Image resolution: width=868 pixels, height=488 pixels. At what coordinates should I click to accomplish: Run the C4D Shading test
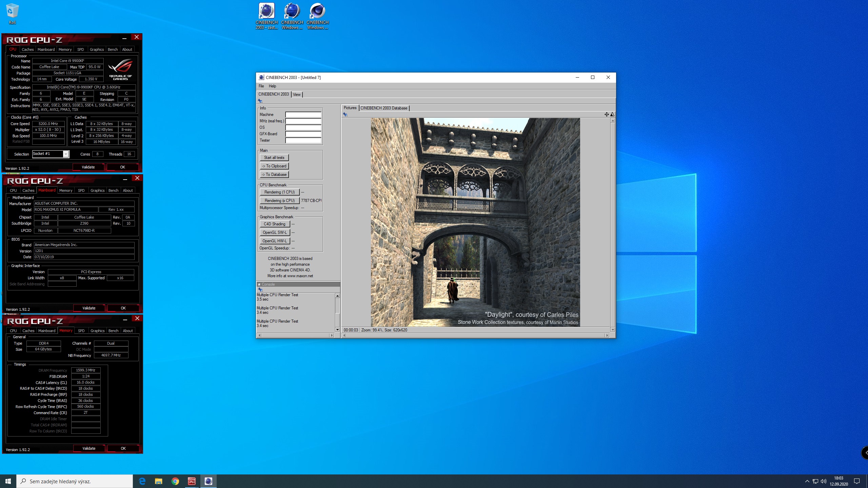click(x=275, y=224)
